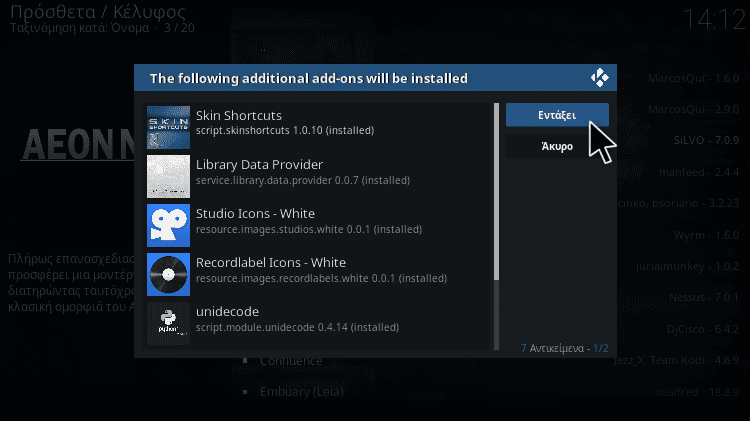This screenshot has height=421, width=750.
Task: Select Embuary (Leia) skin in background list
Action: pos(302,392)
